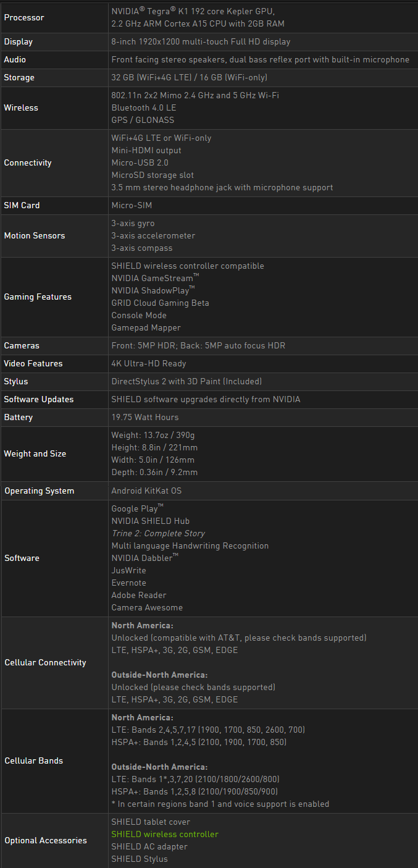This screenshot has height=868, width=418.
Task: Click 'NVIDIA GameStream' text
Action: coord(155,278)
